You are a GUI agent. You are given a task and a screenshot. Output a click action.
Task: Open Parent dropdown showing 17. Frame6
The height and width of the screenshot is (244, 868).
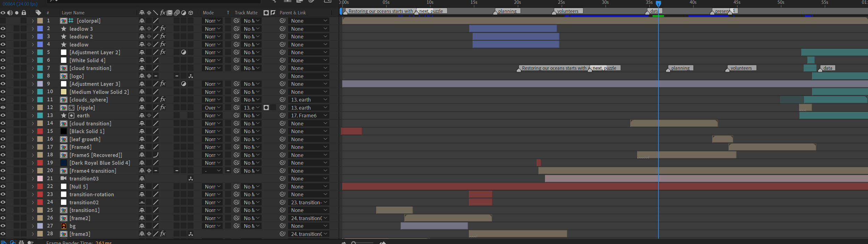click(x=308, y=115)
